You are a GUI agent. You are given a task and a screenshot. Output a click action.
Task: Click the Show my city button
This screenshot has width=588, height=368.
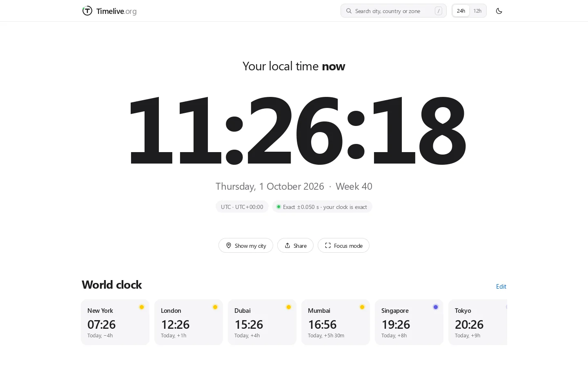(x=246, y=245)
